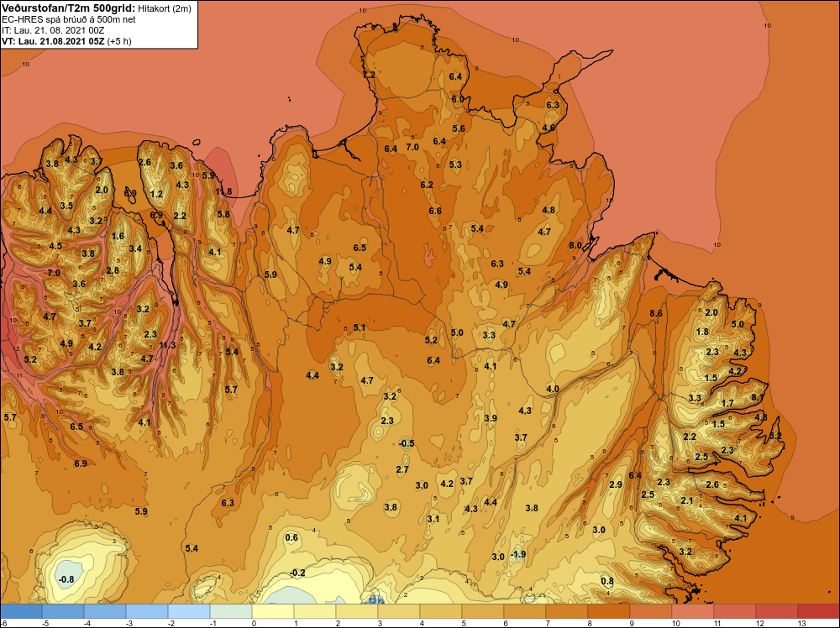This screenshot has height=628, width=840.
Task: Click the '0.8' temperature value
Action: [x=607, y=581]
